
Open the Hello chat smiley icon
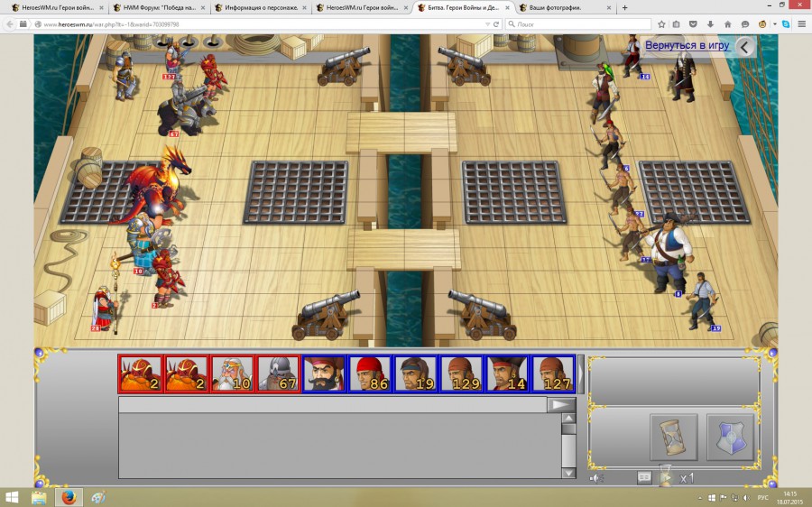pos(745,24)
